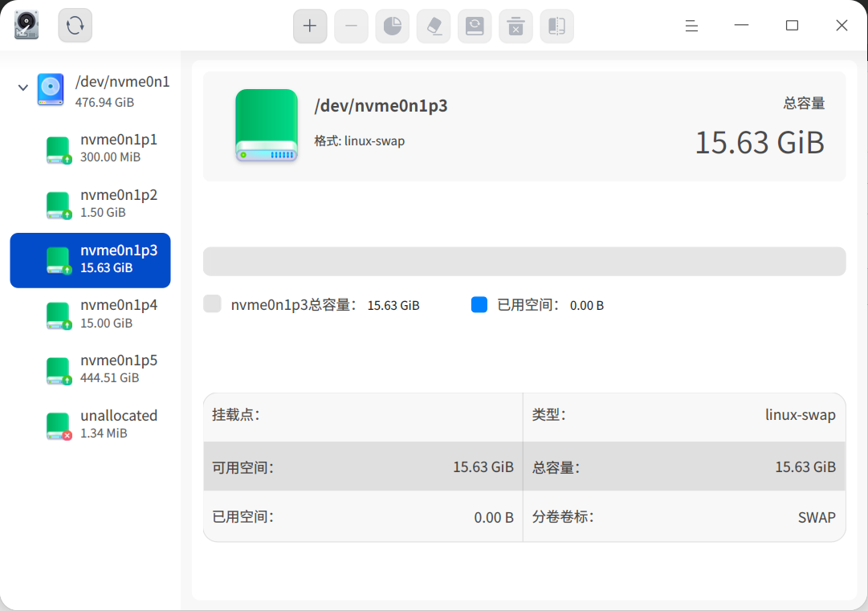Click the blue disk icon for /dev/nvme0n1
This screenshot has width=868, height=611.
51,89
